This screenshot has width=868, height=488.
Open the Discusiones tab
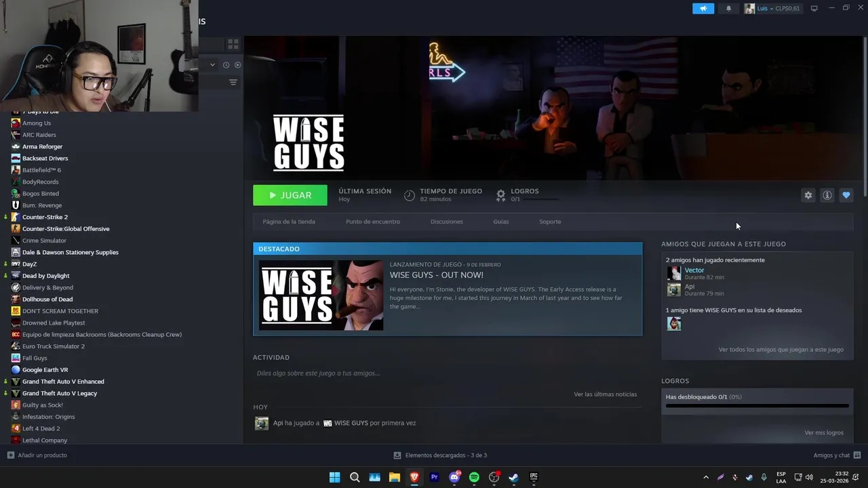pos(447,222)
